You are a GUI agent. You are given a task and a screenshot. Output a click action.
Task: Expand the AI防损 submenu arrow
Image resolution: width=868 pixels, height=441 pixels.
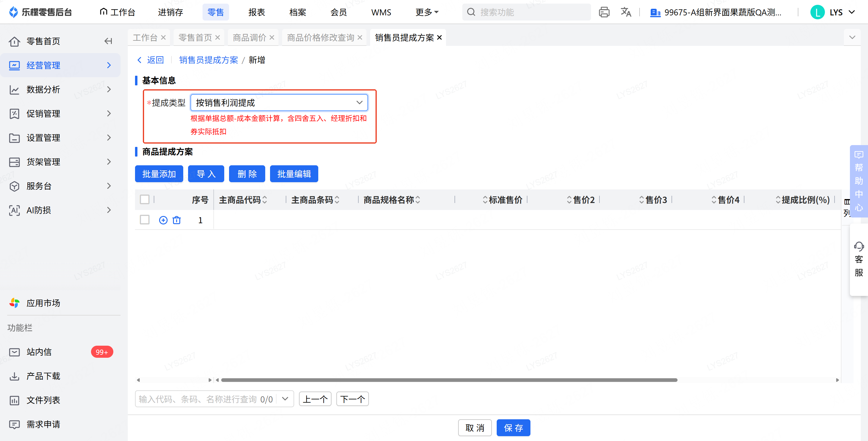tap(109, 210)
